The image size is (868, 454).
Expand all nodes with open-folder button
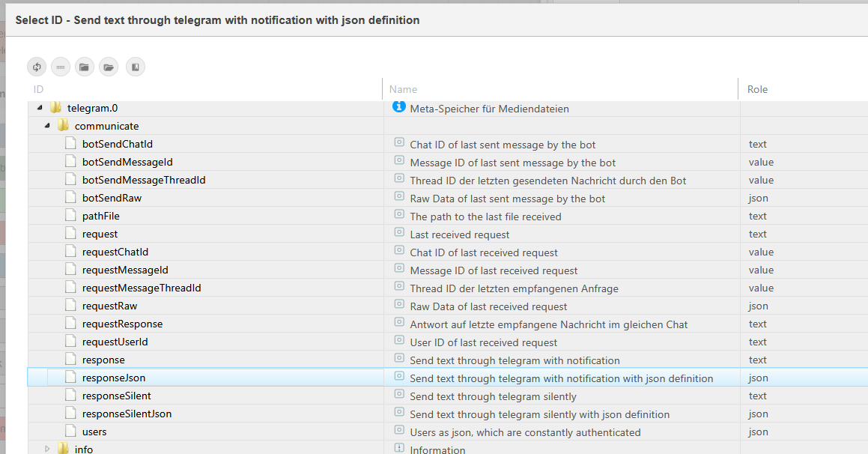[x=109, y=67]
